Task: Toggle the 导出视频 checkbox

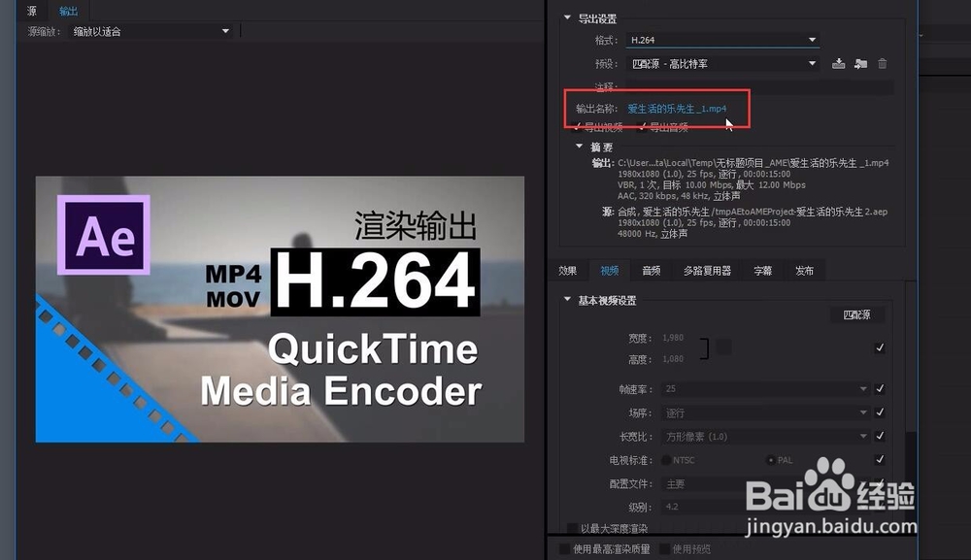Action: [578, 127]
